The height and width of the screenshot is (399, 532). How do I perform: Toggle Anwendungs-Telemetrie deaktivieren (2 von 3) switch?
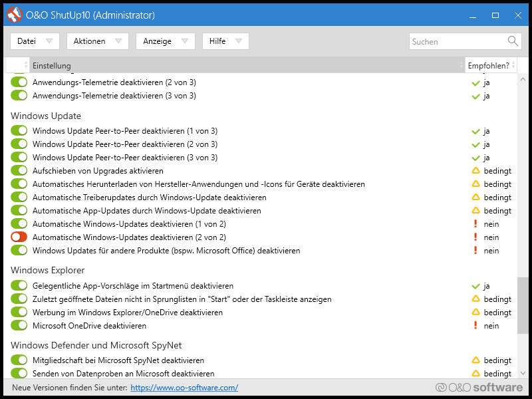pos(19,82)
